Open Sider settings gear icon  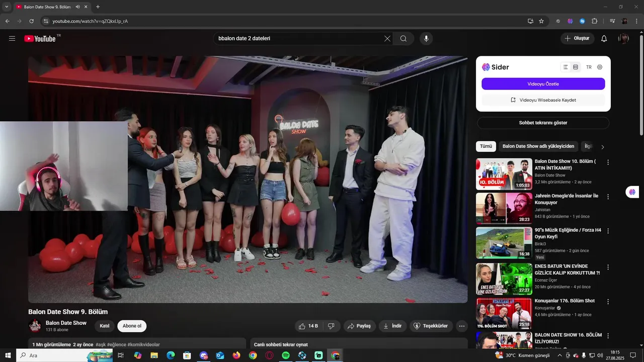pos(600,67)
